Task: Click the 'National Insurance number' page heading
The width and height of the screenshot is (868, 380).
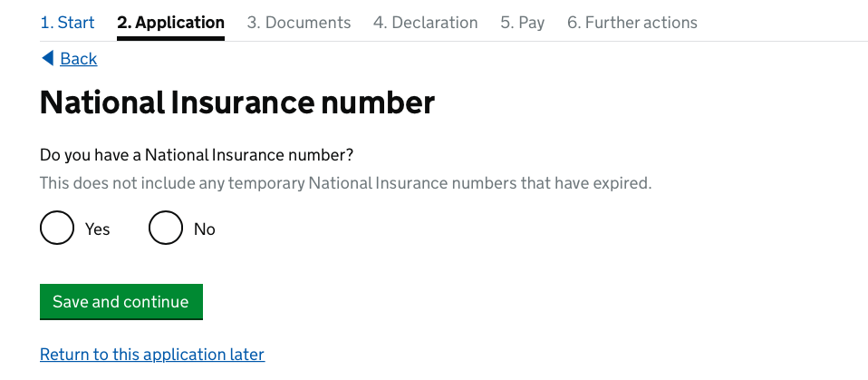Action: point(237,103)
